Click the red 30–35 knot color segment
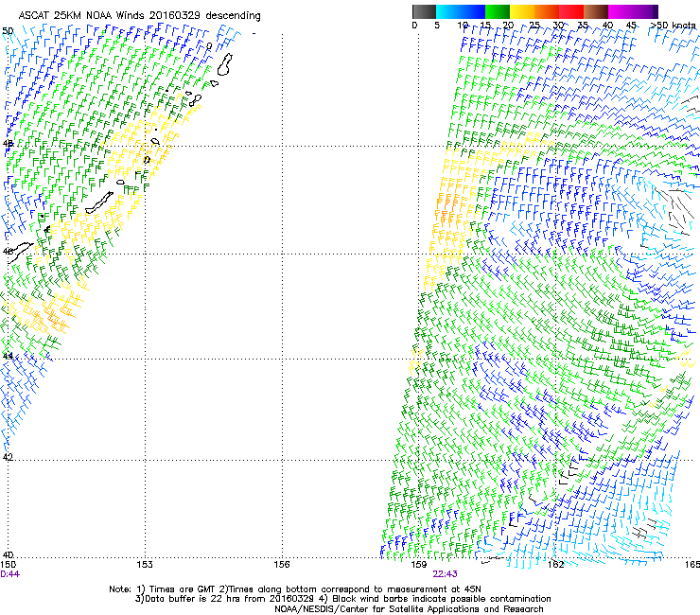Image resolution: width=700 pixels, height=615 pixels. click(571, 11)
